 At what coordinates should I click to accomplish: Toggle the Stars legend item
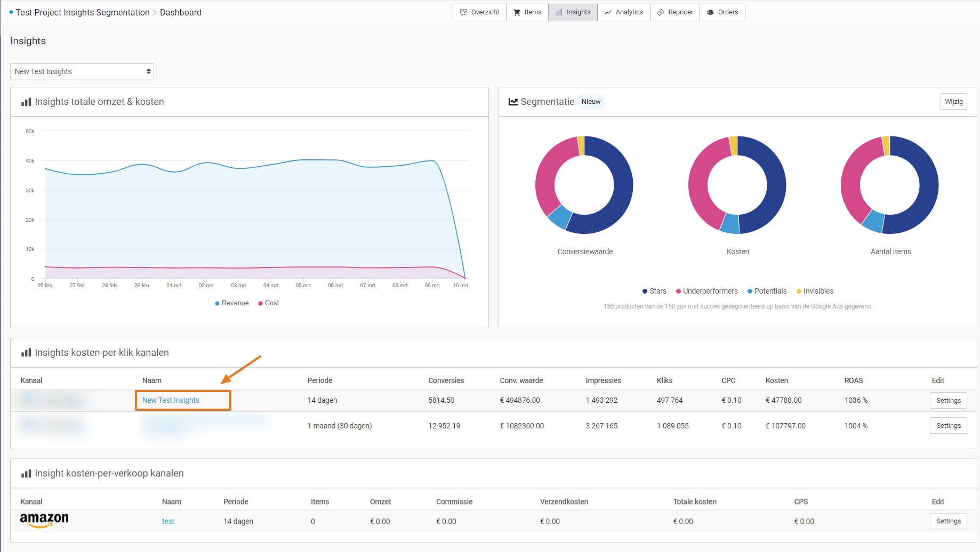[x=654, y=291]
